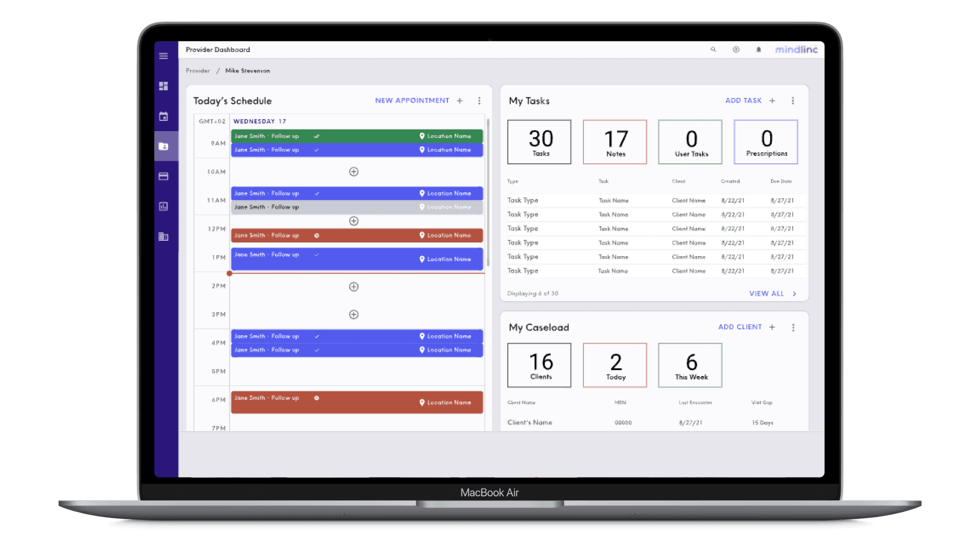
Task: Click plus icon next to Add Task
Action: (772, 101)
